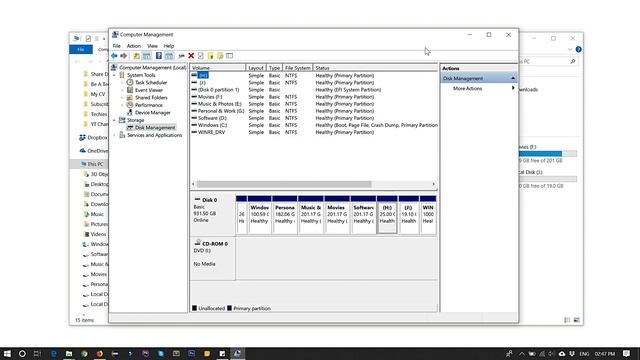The height and width of the screenshot is (360, 640).
Task: Collapse the System Tools tree node
Action: [x=114, y=75]
